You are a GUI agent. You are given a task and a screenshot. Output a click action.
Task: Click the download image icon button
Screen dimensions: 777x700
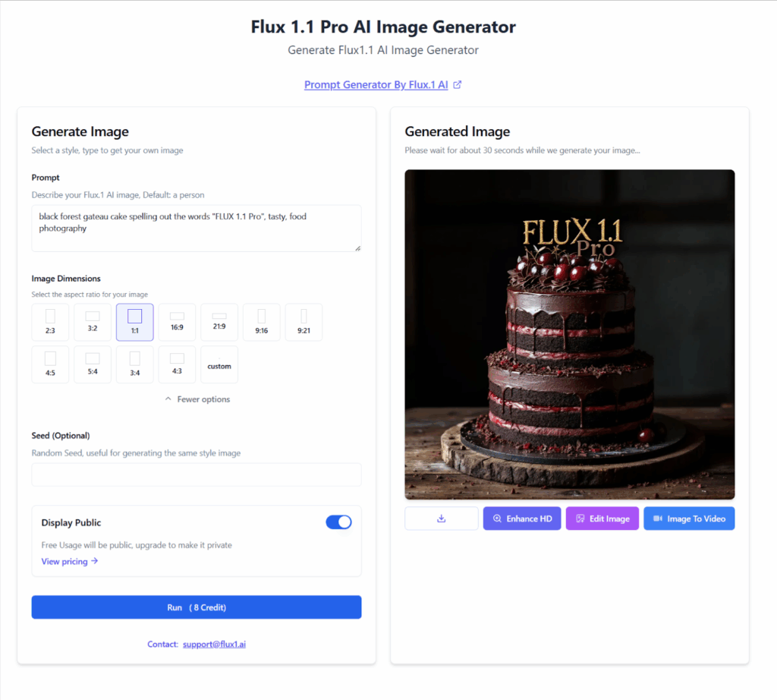(441, 519)
